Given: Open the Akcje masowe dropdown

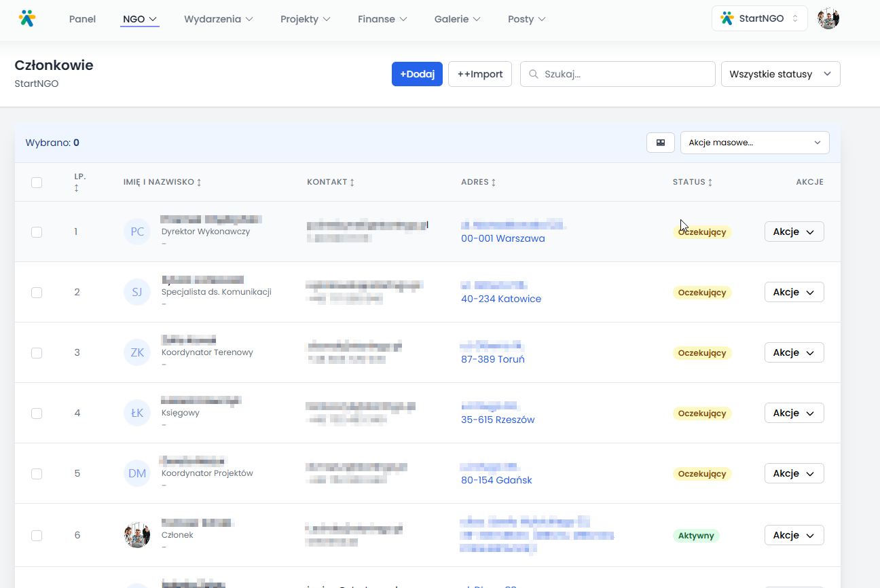Looking at the screenshot, I should click(x=754, y=143).
